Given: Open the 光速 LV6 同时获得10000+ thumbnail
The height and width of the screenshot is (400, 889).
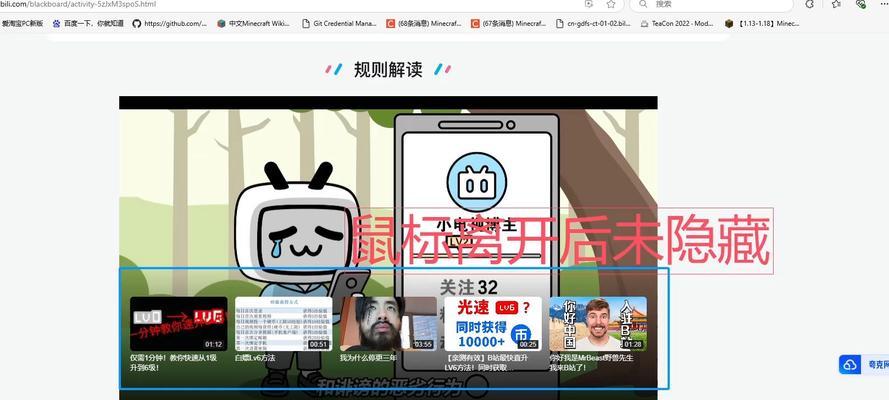Looking at the screenshot, I should [493, 324].
